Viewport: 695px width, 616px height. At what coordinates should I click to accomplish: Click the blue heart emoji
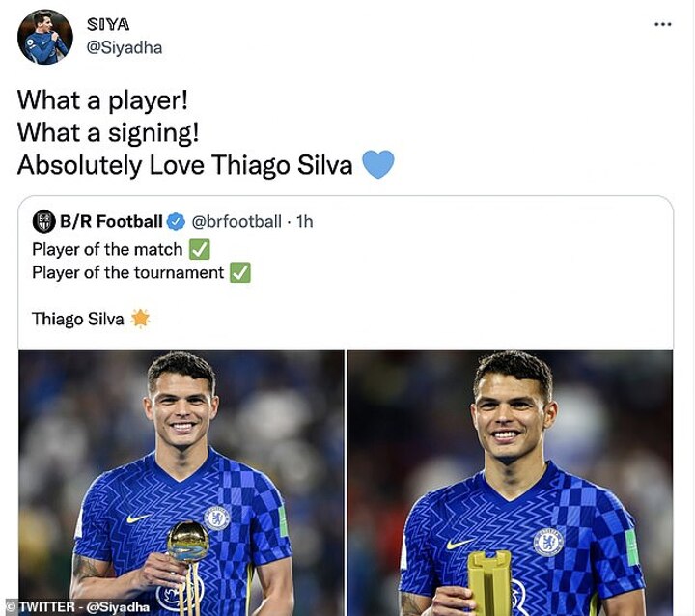pos(377,165)
